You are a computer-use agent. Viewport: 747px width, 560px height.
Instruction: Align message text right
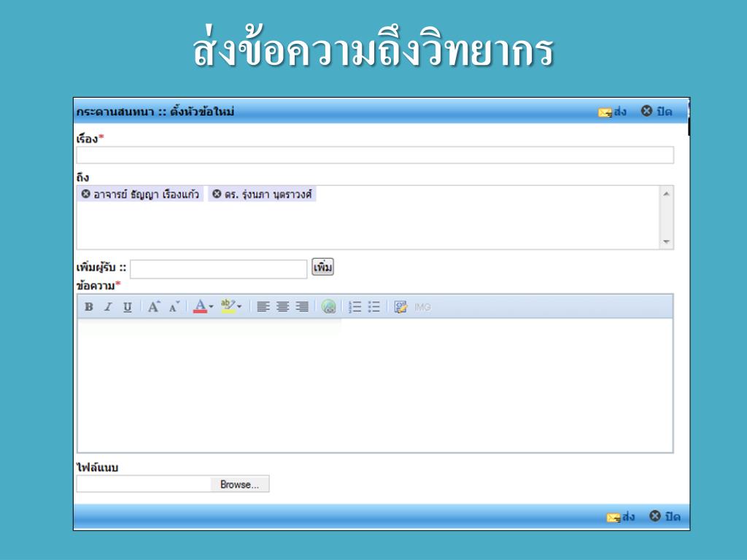(302, 307)
